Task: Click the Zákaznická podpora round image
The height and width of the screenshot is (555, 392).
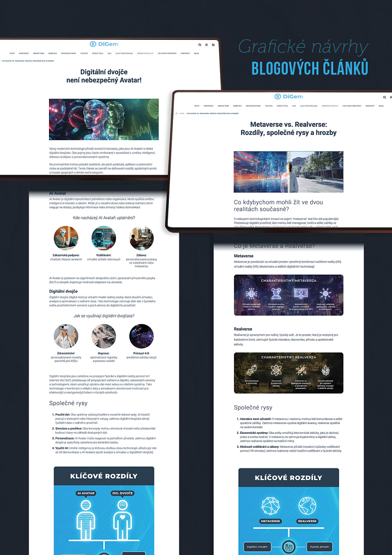Action: coord(66,238)
